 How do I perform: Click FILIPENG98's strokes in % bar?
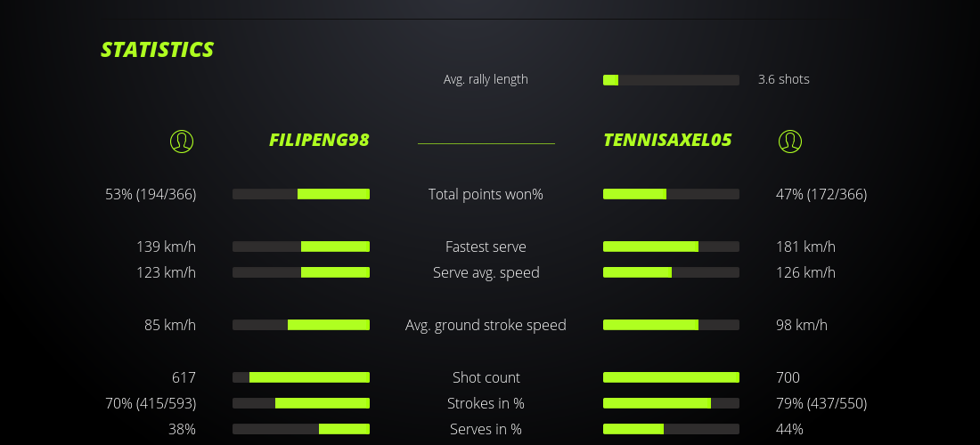[x=301, y=403]
